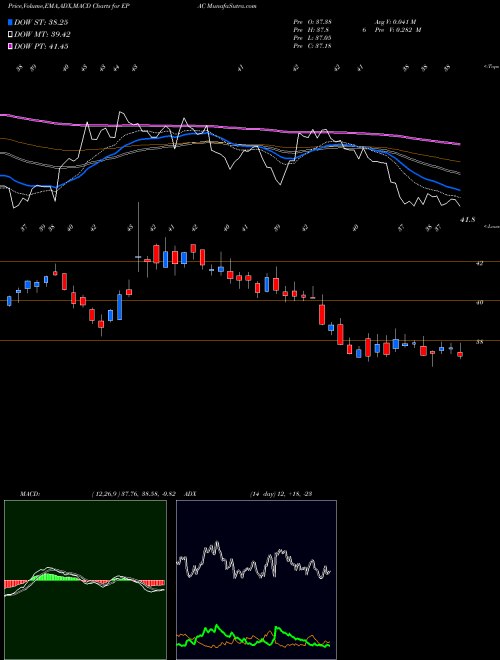
Task: Click the '42' price axis label
Action: [479, 263]
